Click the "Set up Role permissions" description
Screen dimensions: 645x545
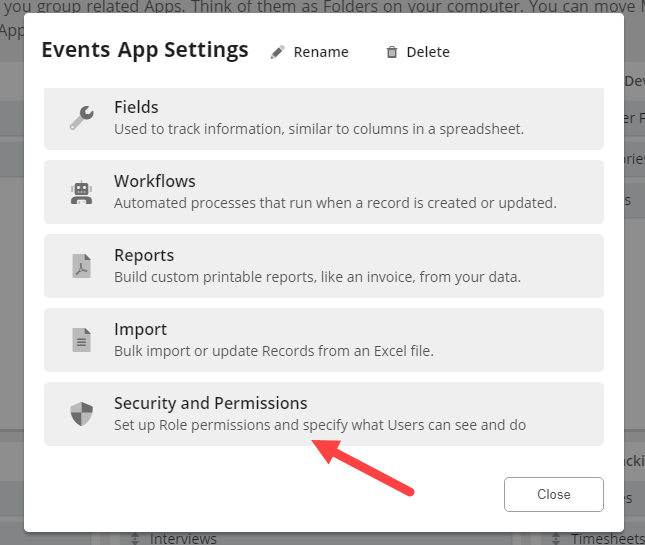pos(320,425)
